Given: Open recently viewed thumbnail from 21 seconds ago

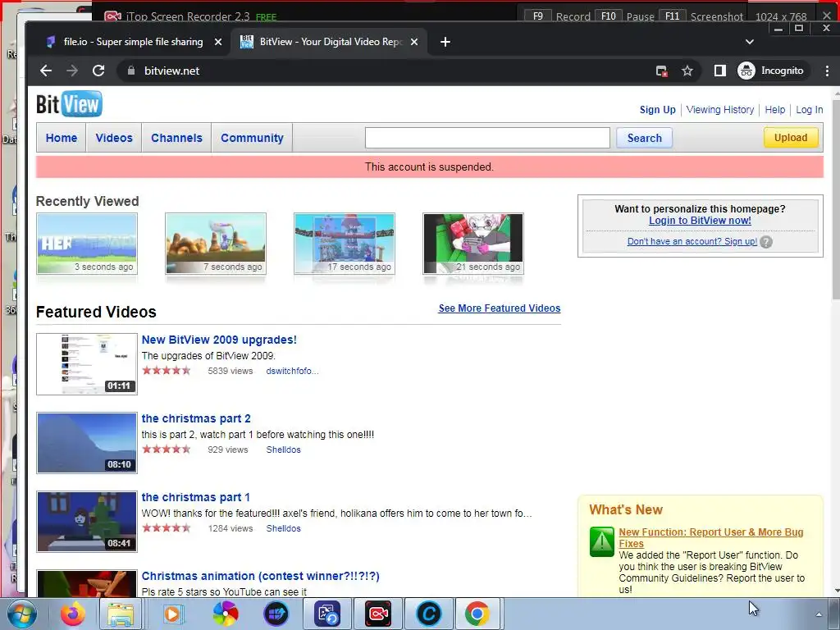Looking at the screenshot, I should pos(473,244).
